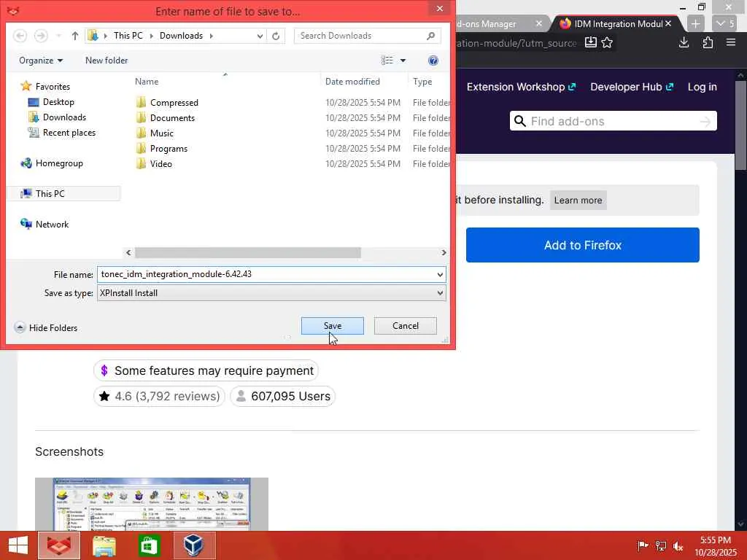Image resolution: width=747 pixels, height=560 pixels.
Task: Open the Organize menu
Action: coord(41,61)
